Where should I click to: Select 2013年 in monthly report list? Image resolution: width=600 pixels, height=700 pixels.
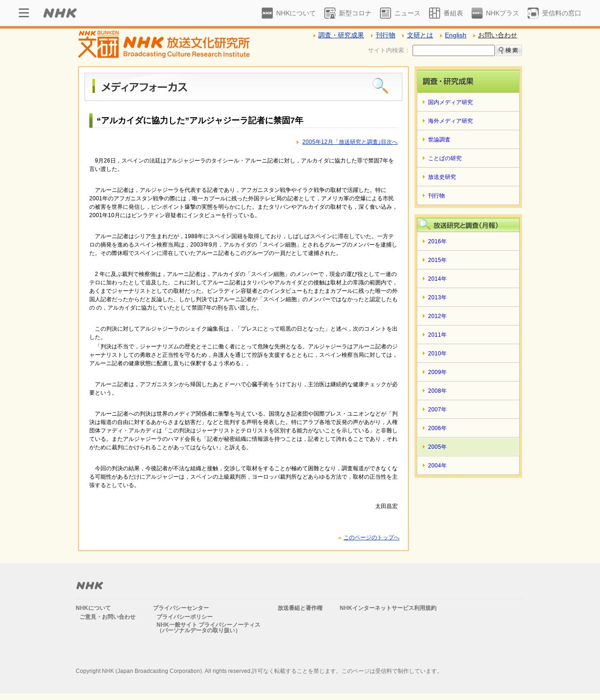tap(468, 297)
